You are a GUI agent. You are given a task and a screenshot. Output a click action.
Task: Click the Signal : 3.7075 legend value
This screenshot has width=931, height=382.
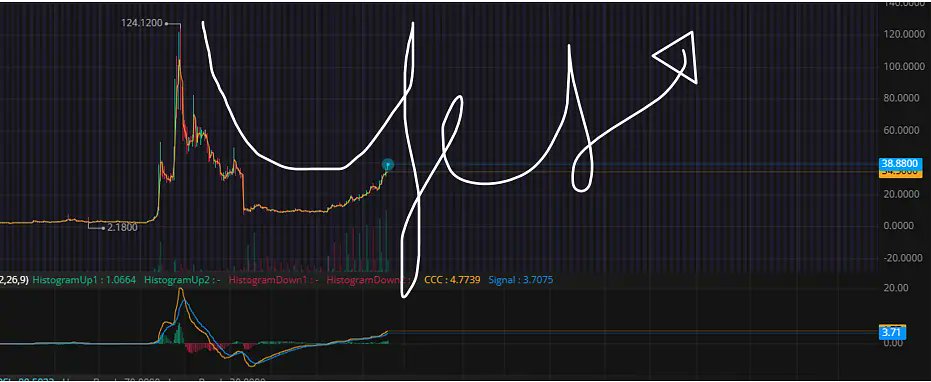point(520,279)
